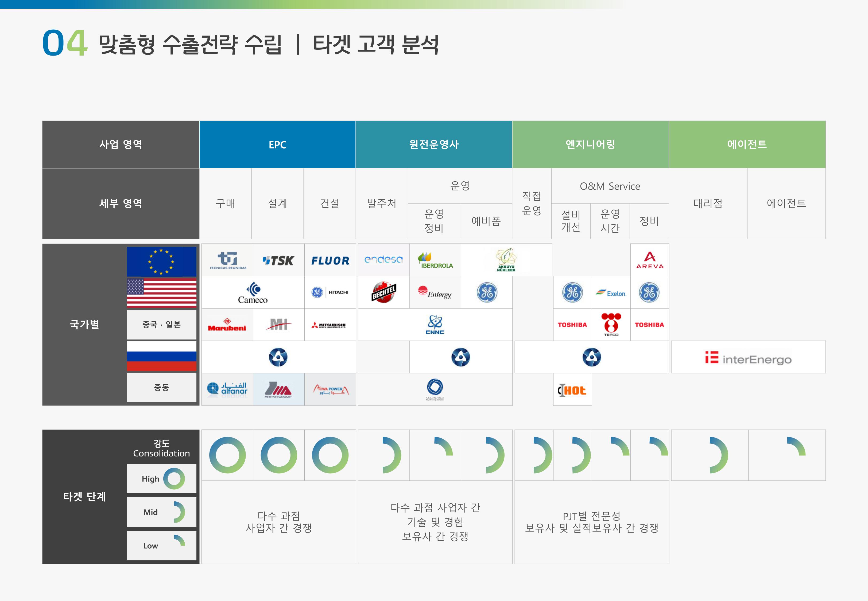Click the High consolidation legend ring
This screenshot has height=601, width=868.
(x=174, y=479)
